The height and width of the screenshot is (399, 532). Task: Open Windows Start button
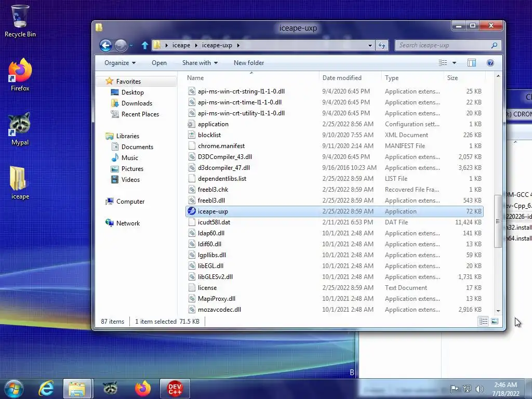point(14,389)
